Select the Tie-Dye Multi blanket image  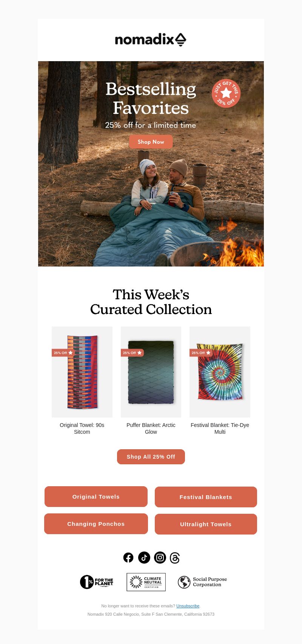tap(220, 372)
